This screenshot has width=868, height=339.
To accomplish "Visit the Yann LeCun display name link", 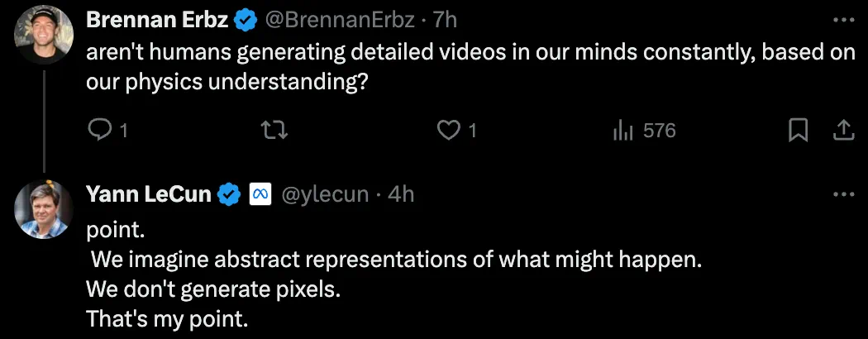I will point(149,194).
